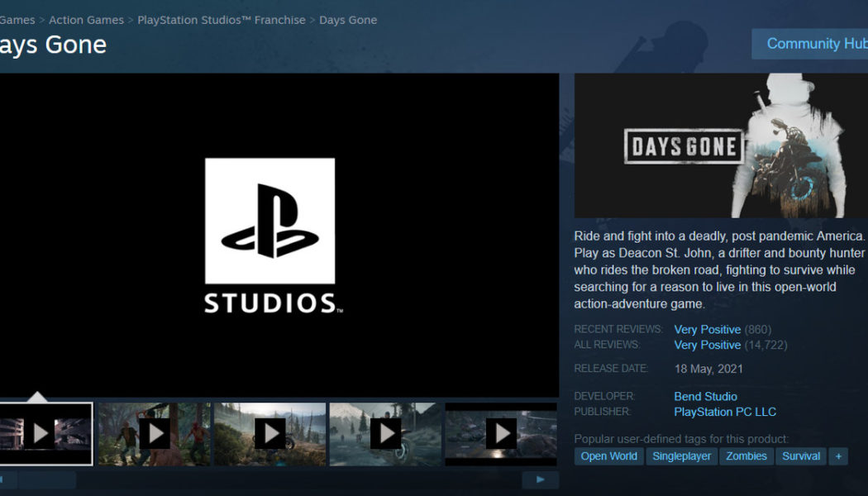The image size is (868, 496).
Task: Expand more tags with the plus button
Action: (x=838, y=455)
